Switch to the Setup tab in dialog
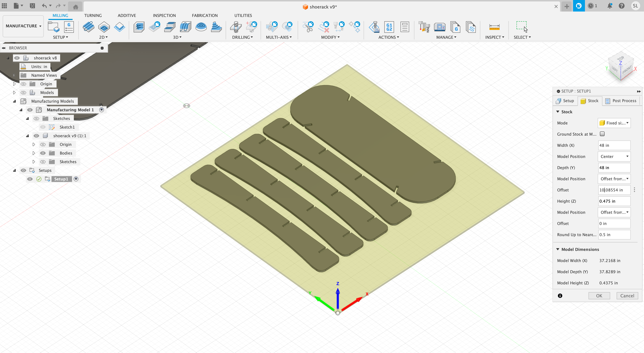The height and width of the screenshot is (353, 644). (565, 101)
